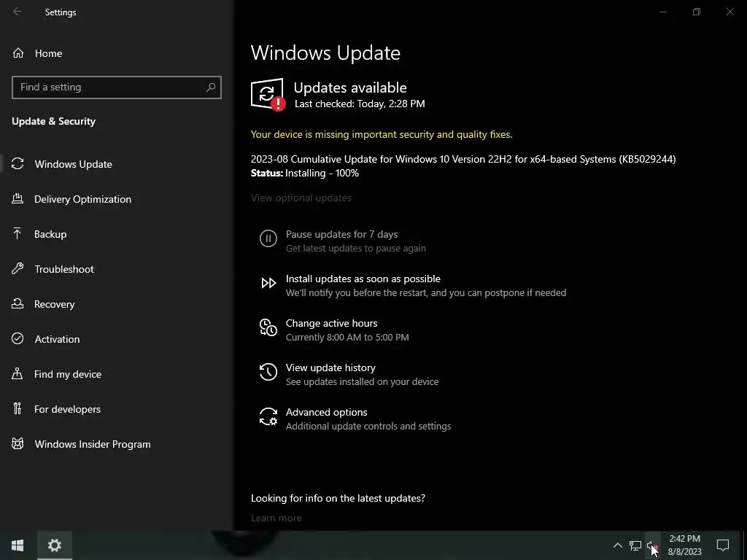This screenshot has width=747, height=560.
Task: Click the Troubleshoot wrench icon
Action: coord(18,268)
